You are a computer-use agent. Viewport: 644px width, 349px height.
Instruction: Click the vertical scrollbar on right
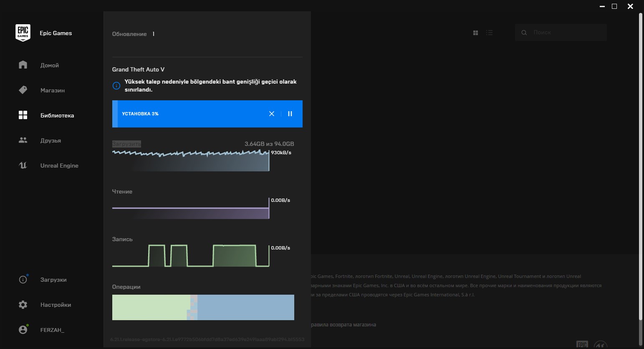[x=641, y=167]
